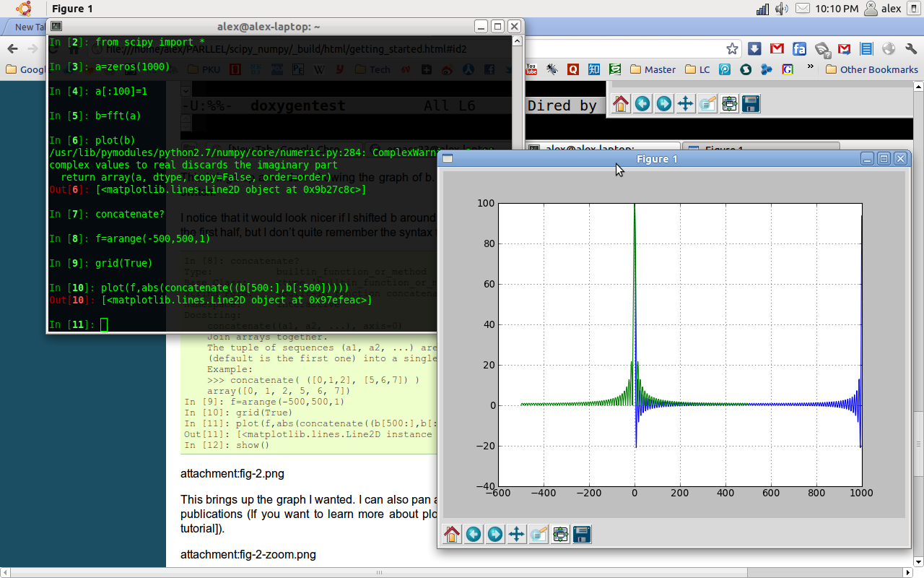Activate Zoom-to-rectangle tool in front Figure 1 toolbar
The image size is (924, 578).
(x=539, y=534)
